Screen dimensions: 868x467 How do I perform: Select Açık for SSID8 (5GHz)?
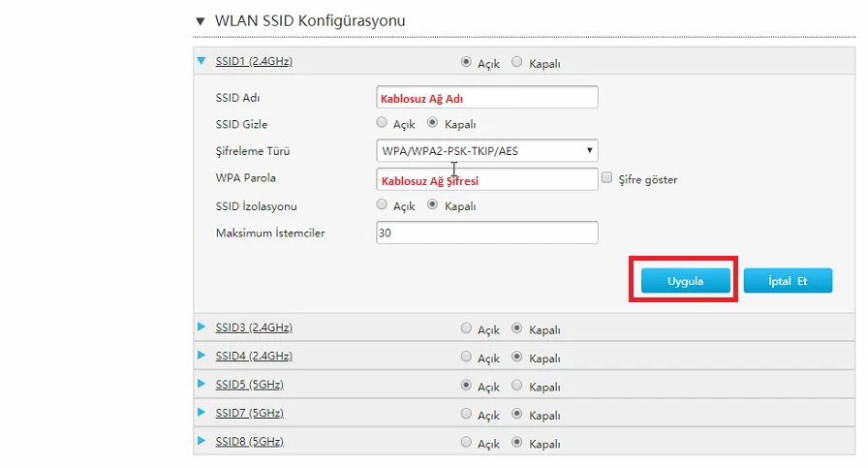click(x=466, y=442)
